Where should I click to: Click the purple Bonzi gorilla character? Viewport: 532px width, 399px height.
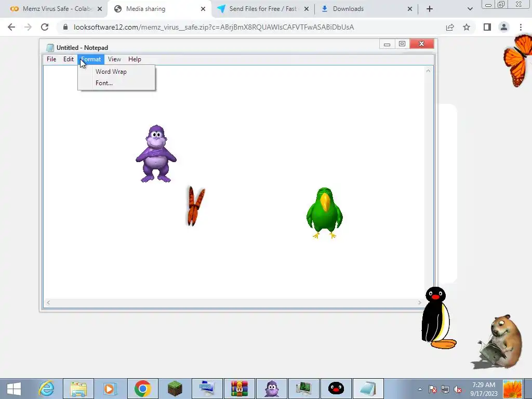click(x=156, y=154)
